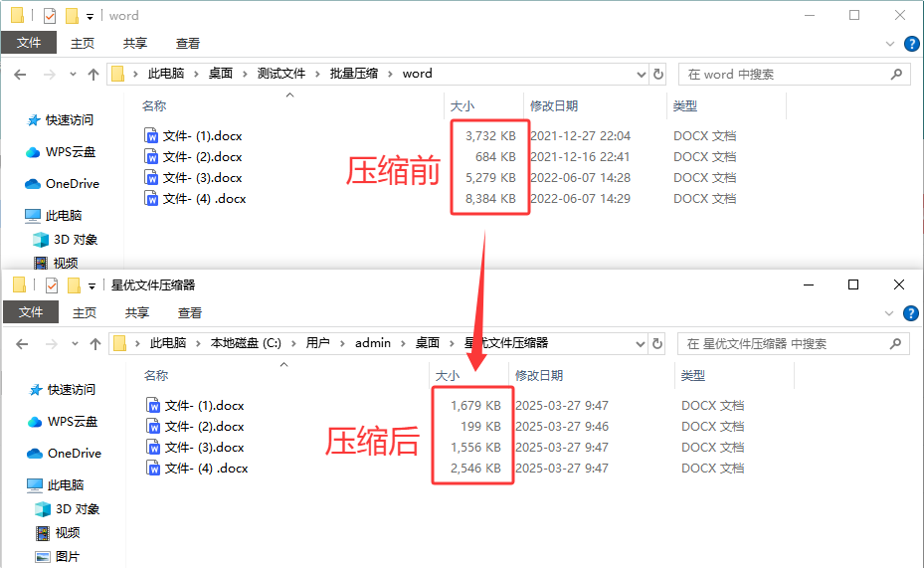Open 图片 in the lower window sidebar

tap(68, 557)
